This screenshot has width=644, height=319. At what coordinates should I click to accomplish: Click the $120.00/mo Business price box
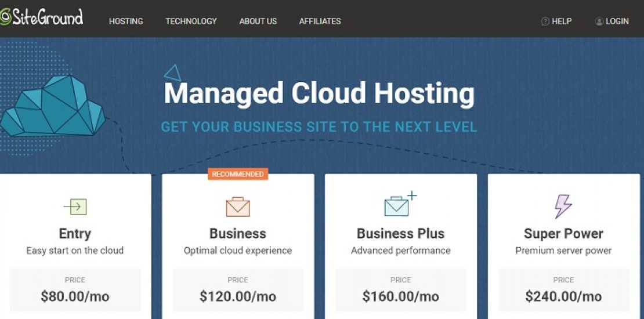tap(238, 290)
